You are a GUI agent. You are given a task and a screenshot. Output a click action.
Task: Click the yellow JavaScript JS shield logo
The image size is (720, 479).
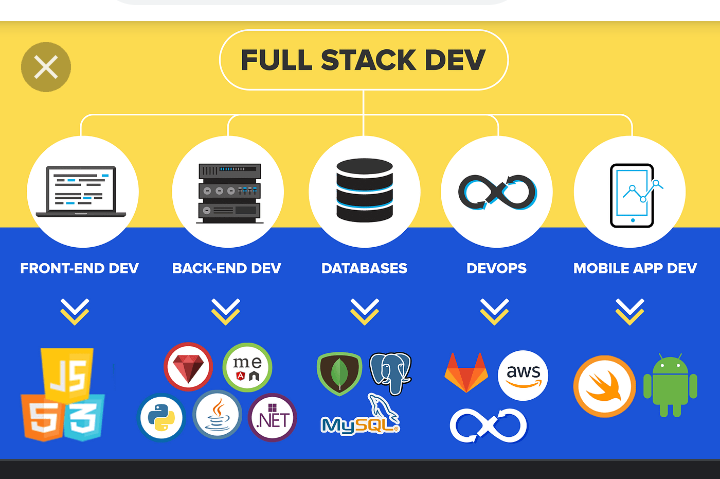[x=67, y=374]
